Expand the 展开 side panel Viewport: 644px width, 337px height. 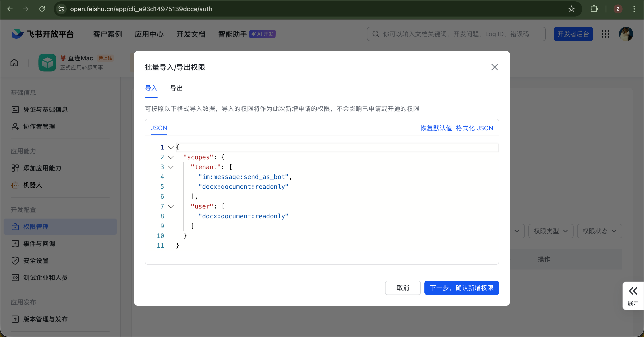click(x=633, y=296)
